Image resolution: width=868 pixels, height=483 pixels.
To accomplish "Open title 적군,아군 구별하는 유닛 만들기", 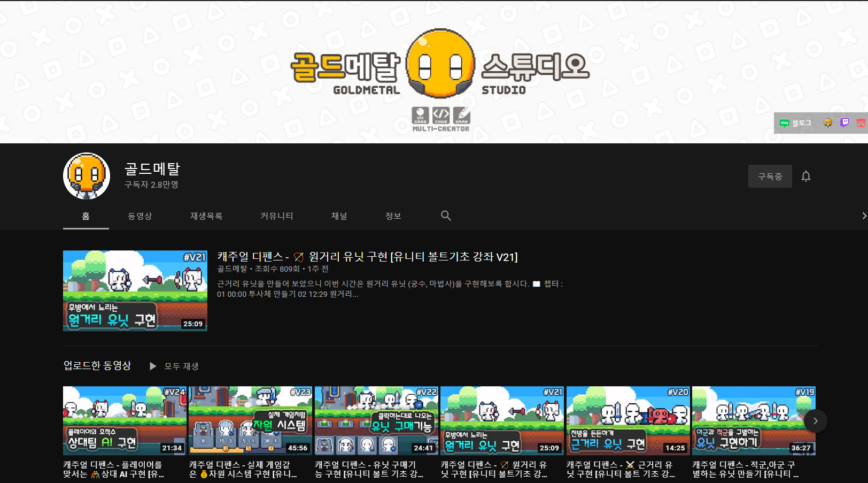I will click(746, 469).
